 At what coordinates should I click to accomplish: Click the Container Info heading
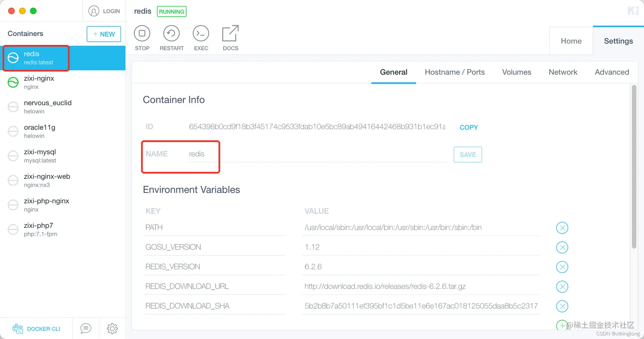coord(174,100)
